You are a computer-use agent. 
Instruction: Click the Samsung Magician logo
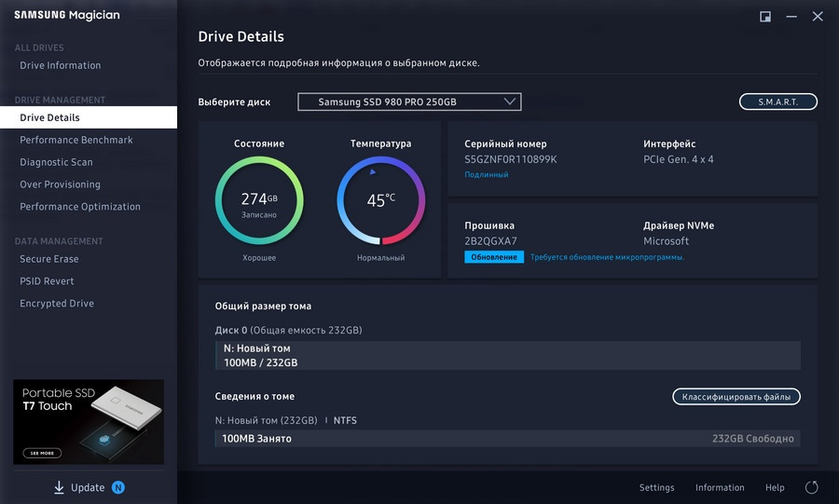click(67, 15)
